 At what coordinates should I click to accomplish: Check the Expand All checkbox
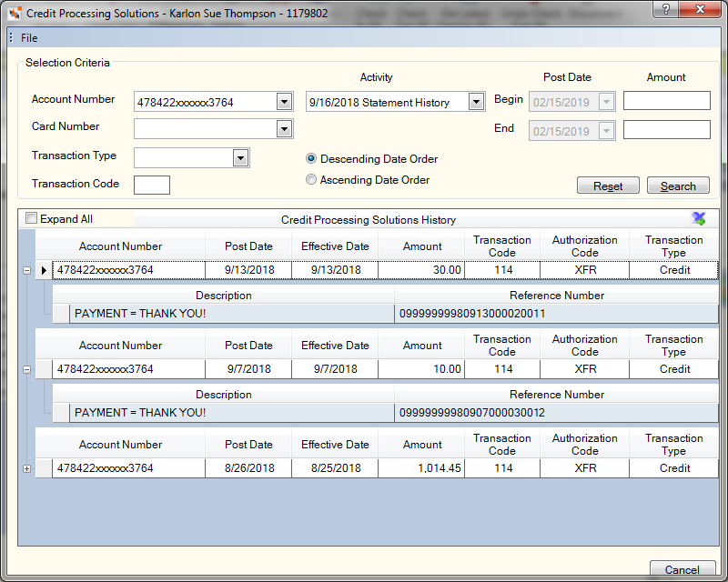point(31,218)
